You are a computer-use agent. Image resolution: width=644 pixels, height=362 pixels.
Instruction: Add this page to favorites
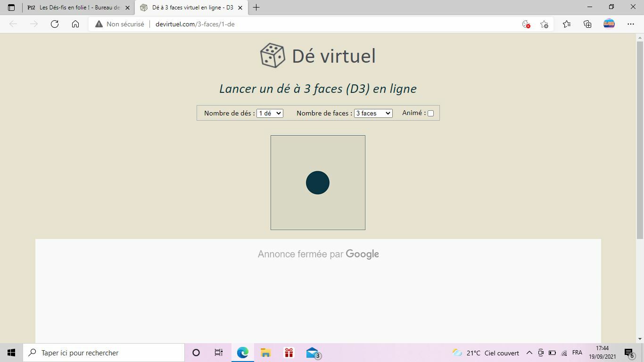[544, 24]
